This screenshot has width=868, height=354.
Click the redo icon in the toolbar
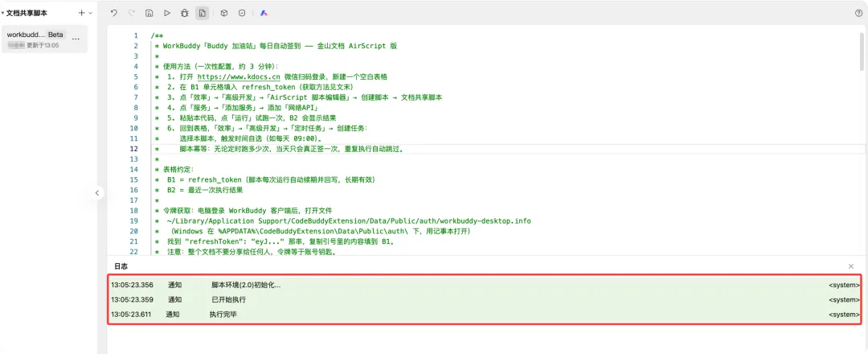coord(131,13)
